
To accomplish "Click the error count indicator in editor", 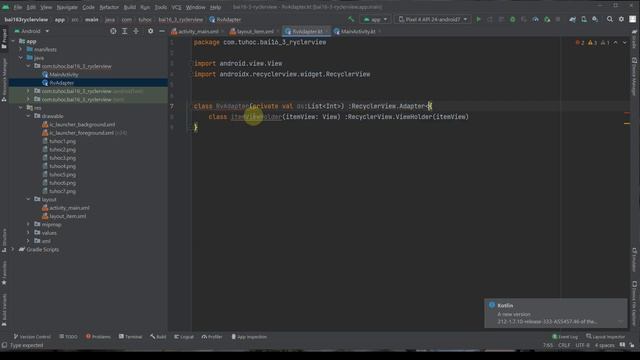I will (580, 42).
